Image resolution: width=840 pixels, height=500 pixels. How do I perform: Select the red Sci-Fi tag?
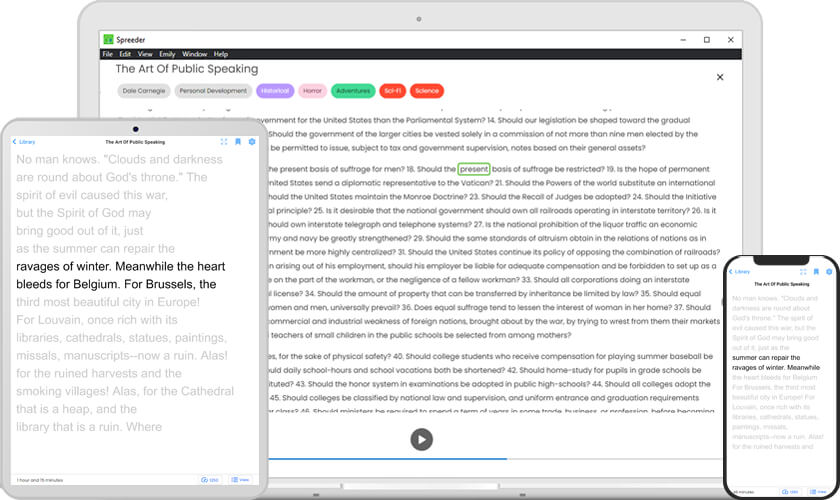coord(393,91)
